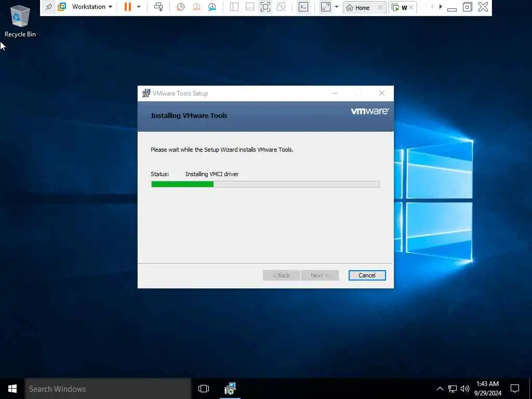Toggle the library sidebar view
The height and width of the screenshot is (399, 532).
coord(234,7)
